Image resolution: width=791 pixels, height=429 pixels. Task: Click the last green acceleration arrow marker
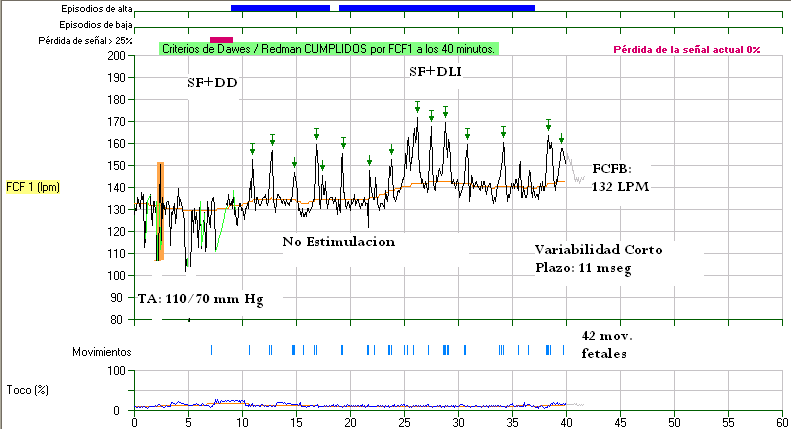[x=561, y=139]
